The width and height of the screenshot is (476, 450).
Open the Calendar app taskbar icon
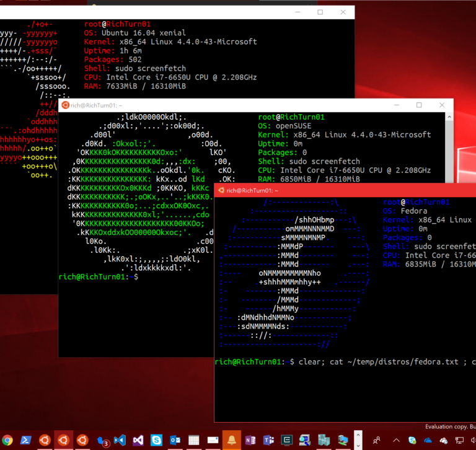point(193,440)
